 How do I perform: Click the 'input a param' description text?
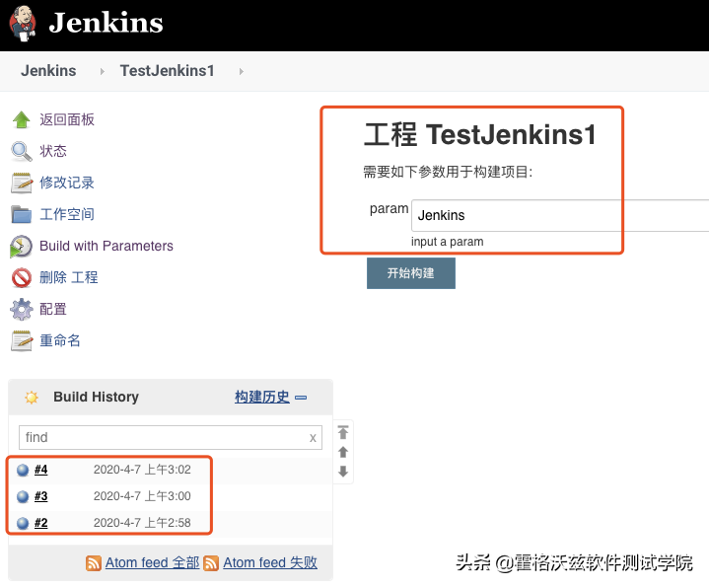coord(448,242)
